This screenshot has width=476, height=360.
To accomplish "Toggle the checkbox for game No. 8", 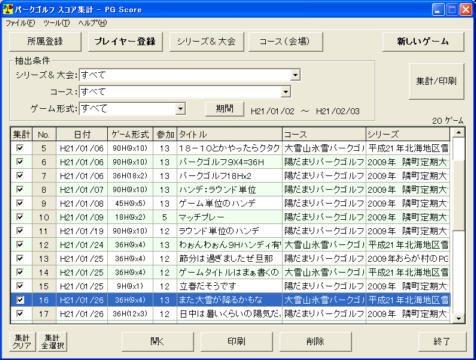I will point(20,189).
